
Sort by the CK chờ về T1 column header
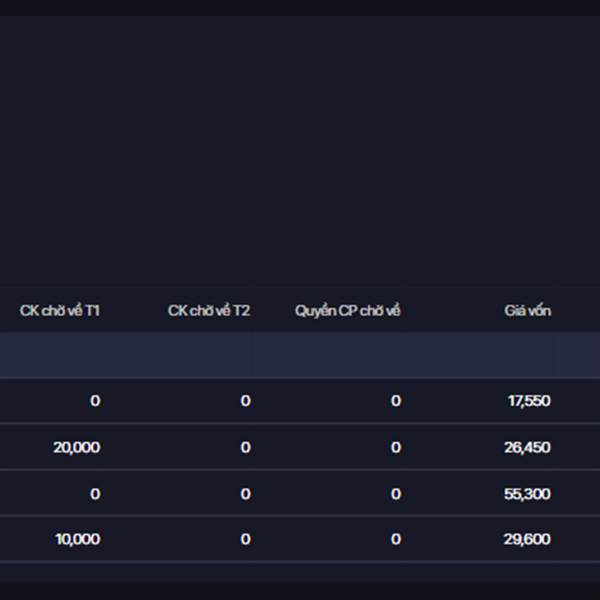[60, 311]
